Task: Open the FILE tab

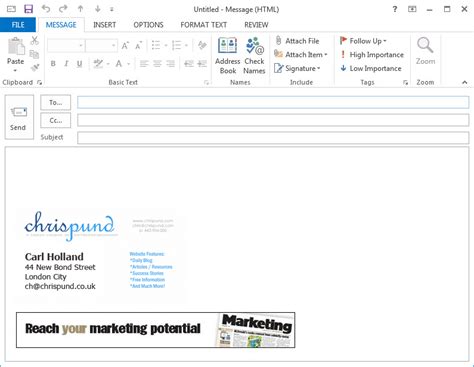Action: pos(18,25)
